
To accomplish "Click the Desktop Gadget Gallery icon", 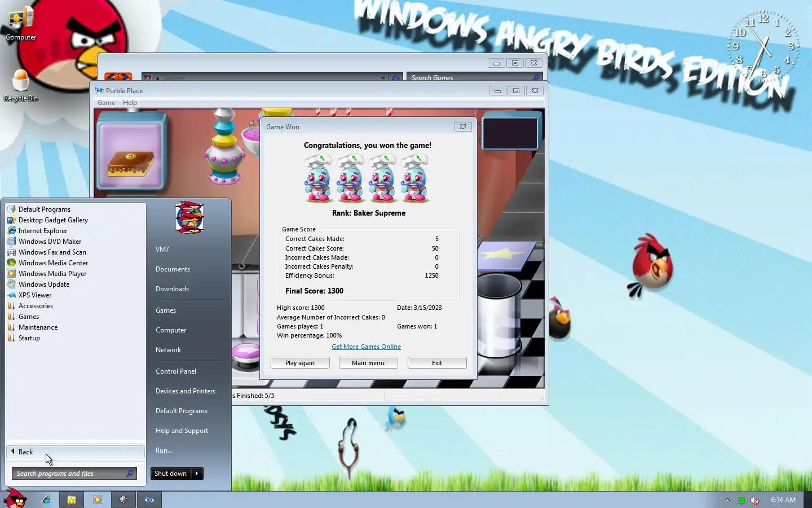I will tap(11, 220).
